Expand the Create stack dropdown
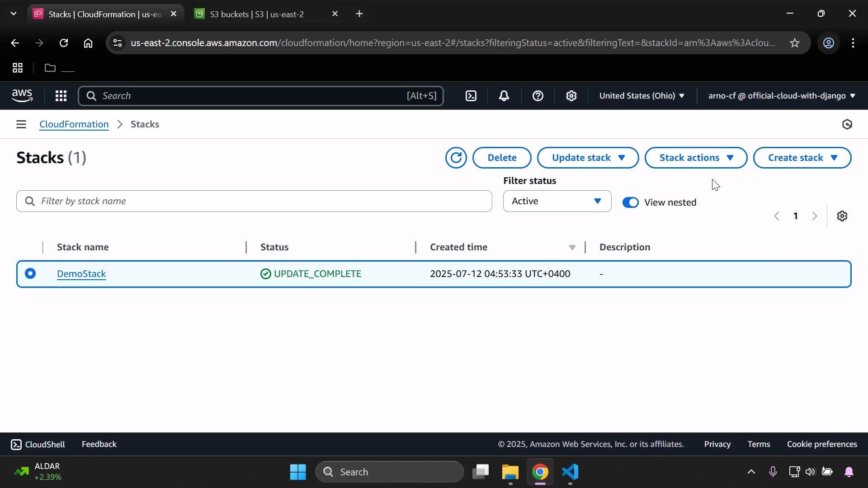 pyautogui.click(x=802, y=158)
